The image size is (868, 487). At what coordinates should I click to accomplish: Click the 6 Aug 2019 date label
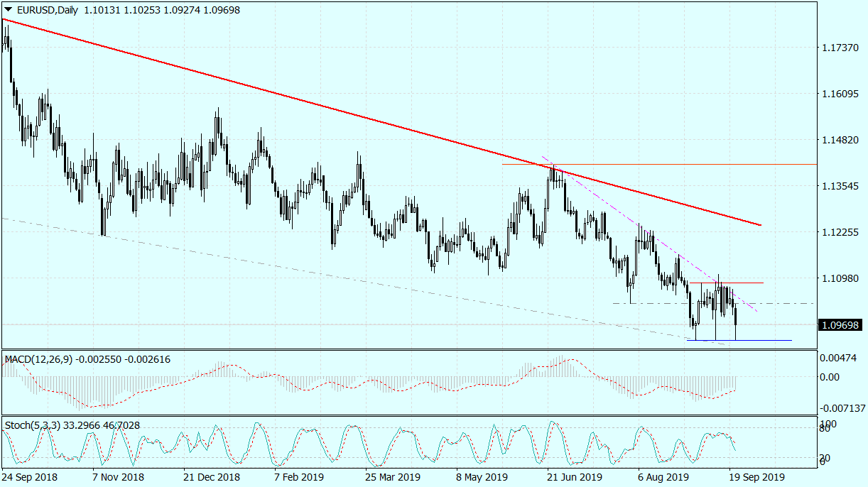(x=663, y=476)
